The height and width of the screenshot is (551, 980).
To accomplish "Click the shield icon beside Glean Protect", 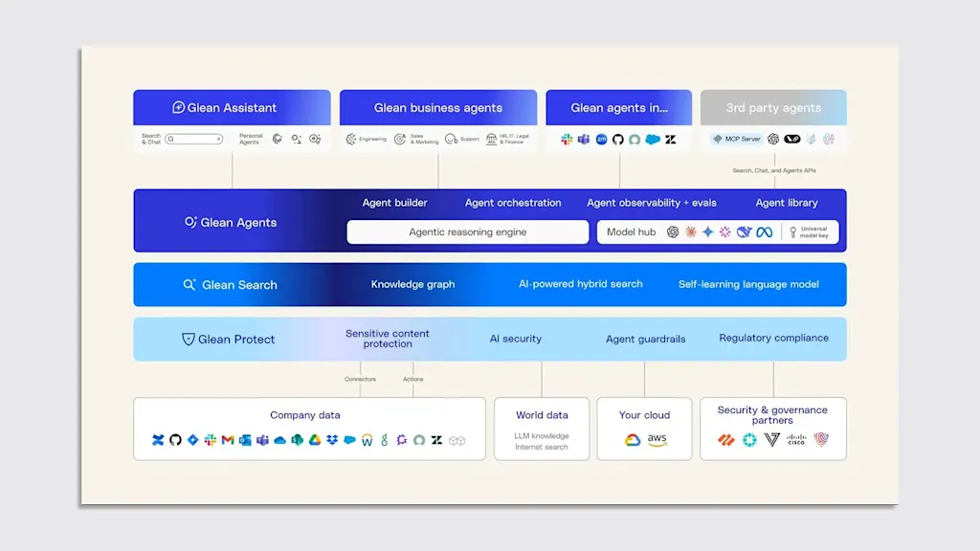I will [x=189, y=339].
